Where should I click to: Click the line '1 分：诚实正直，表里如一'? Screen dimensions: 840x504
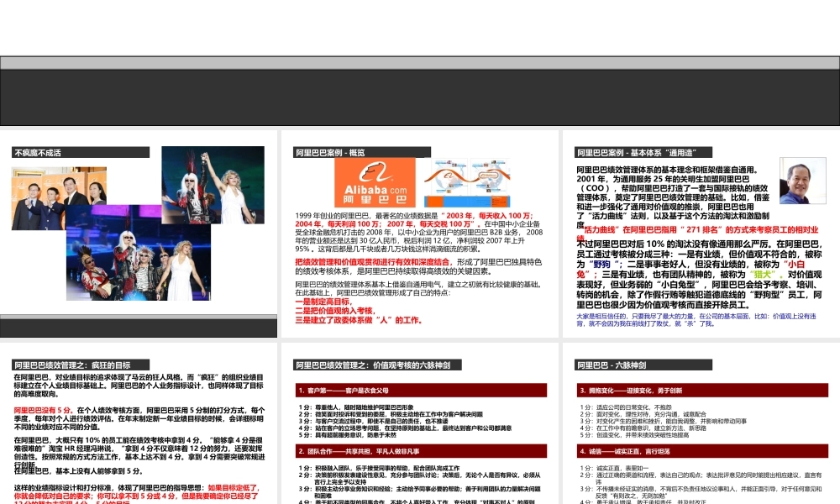click(614, 468)
